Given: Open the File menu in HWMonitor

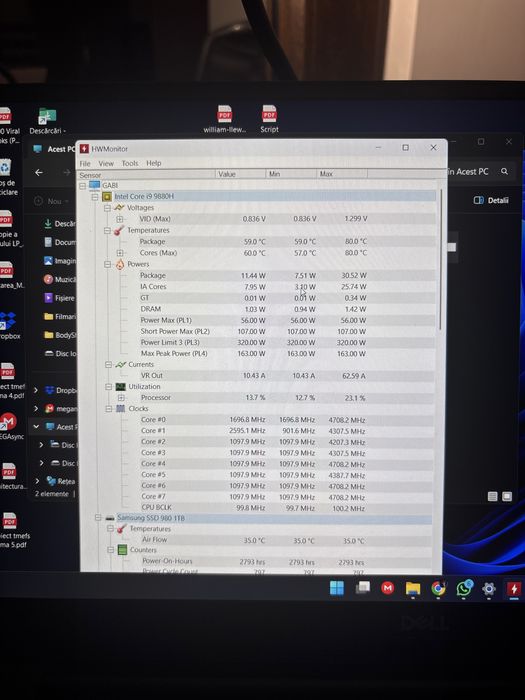Looking at the screenshot, I should (x=85, y=163).
